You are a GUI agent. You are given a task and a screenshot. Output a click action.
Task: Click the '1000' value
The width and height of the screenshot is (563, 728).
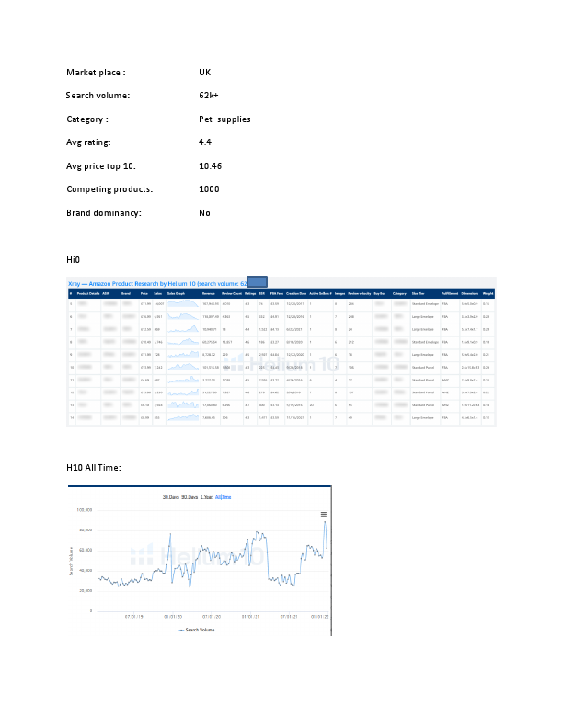209,189
